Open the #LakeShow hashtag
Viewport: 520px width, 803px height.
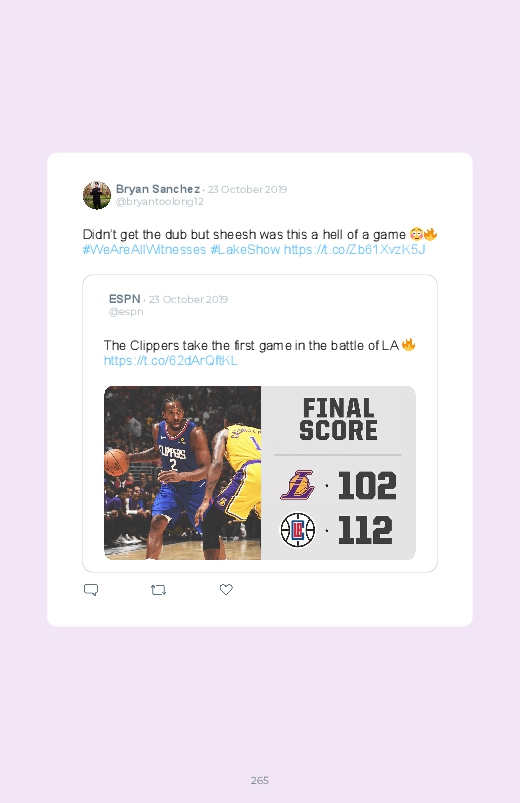[245, 249]
